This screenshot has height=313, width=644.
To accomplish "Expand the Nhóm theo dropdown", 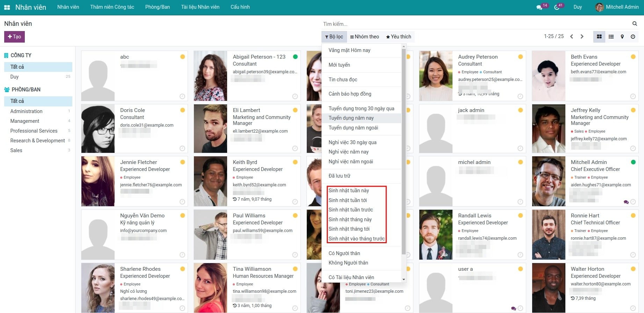I will (364, 37).
